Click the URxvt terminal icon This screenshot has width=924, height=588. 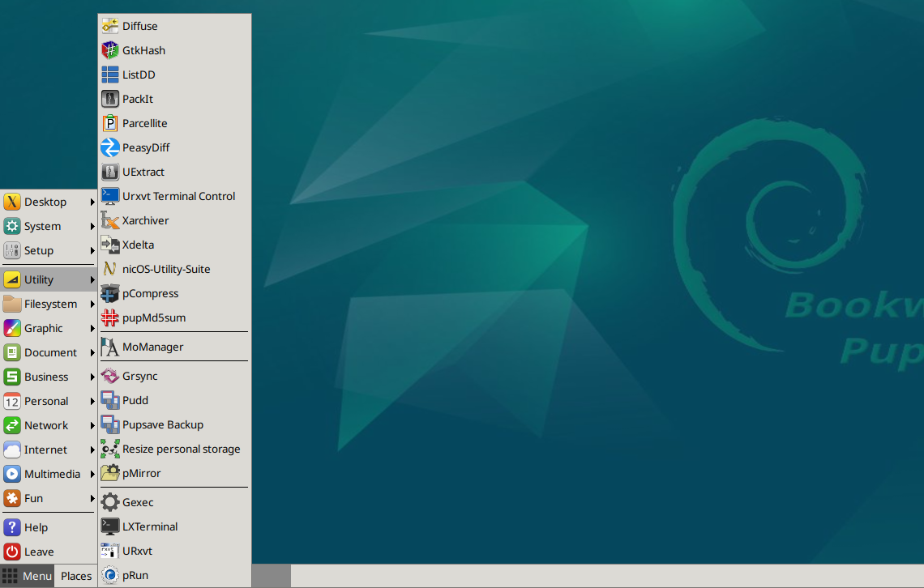(110, 551)
